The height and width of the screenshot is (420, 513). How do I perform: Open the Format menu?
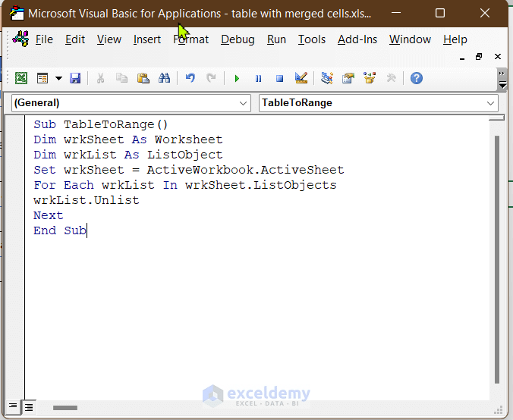pos(190,39)
